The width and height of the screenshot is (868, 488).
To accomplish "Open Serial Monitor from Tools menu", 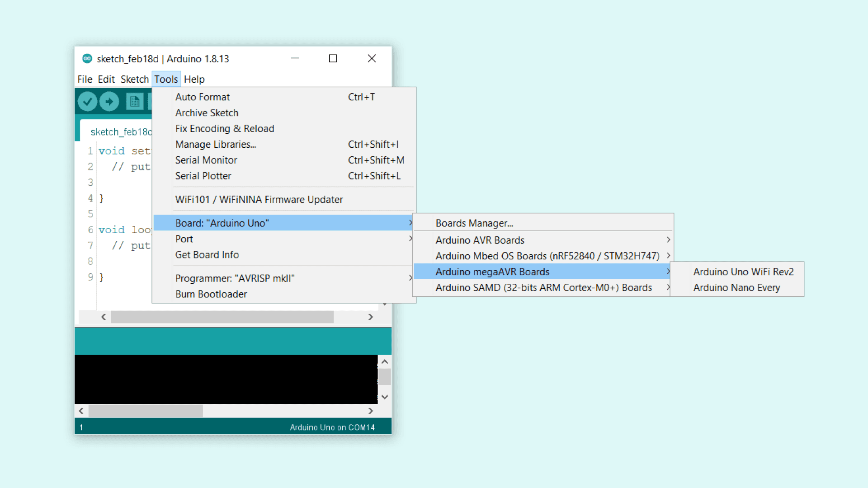I will click(206, 160).
